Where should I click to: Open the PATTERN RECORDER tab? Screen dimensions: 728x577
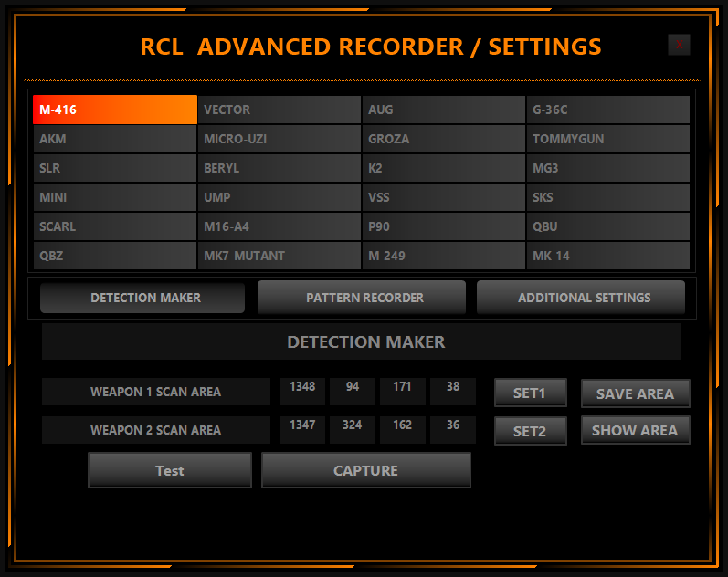coord(362,298)
